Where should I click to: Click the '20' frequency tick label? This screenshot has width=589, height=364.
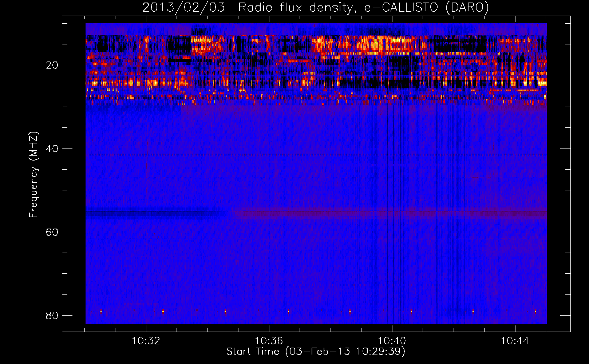[x=52, y=66]
